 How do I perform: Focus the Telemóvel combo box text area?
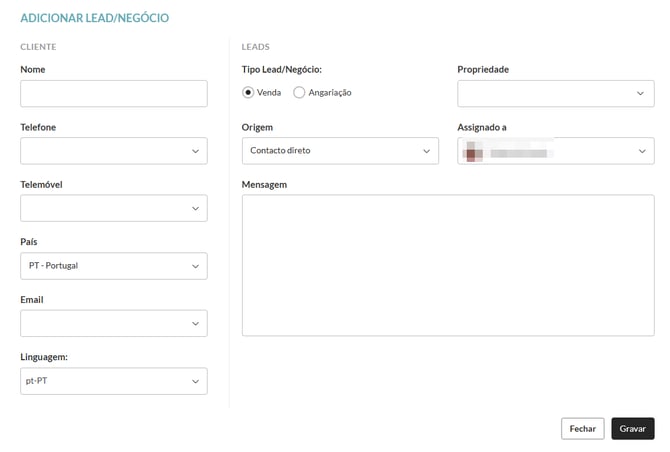coord(100,208)
